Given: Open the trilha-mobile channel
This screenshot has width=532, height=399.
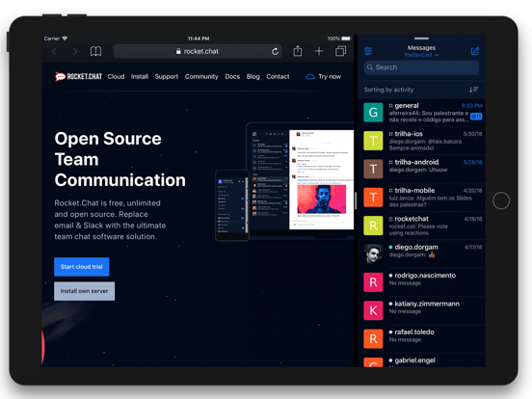Looking at the screenshot, I should (422, 198).
